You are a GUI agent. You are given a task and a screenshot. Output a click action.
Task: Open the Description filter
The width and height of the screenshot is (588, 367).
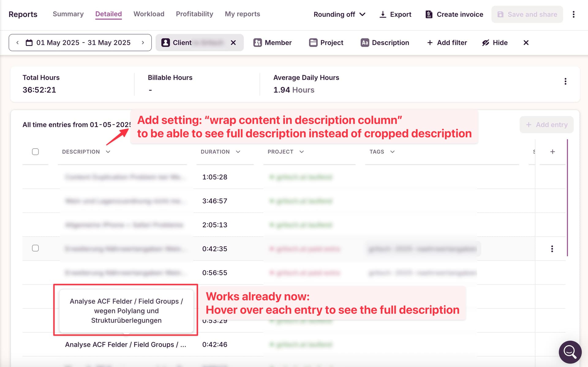[385, 43]
